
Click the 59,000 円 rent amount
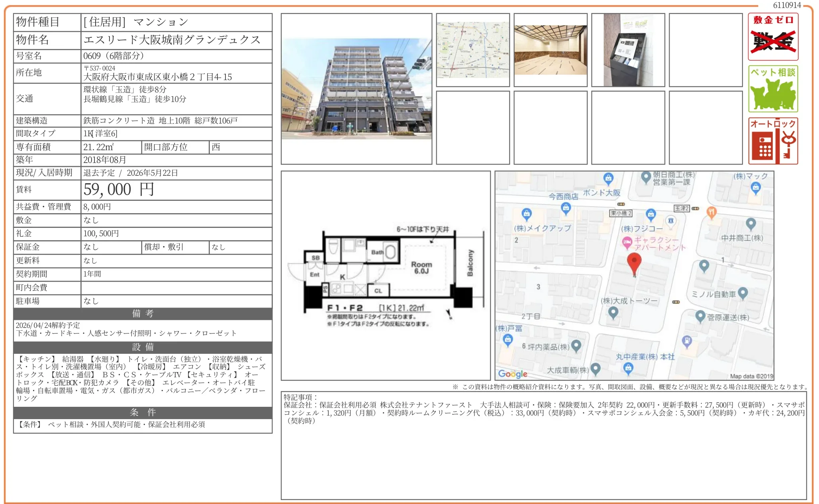[x=119, y=190]
